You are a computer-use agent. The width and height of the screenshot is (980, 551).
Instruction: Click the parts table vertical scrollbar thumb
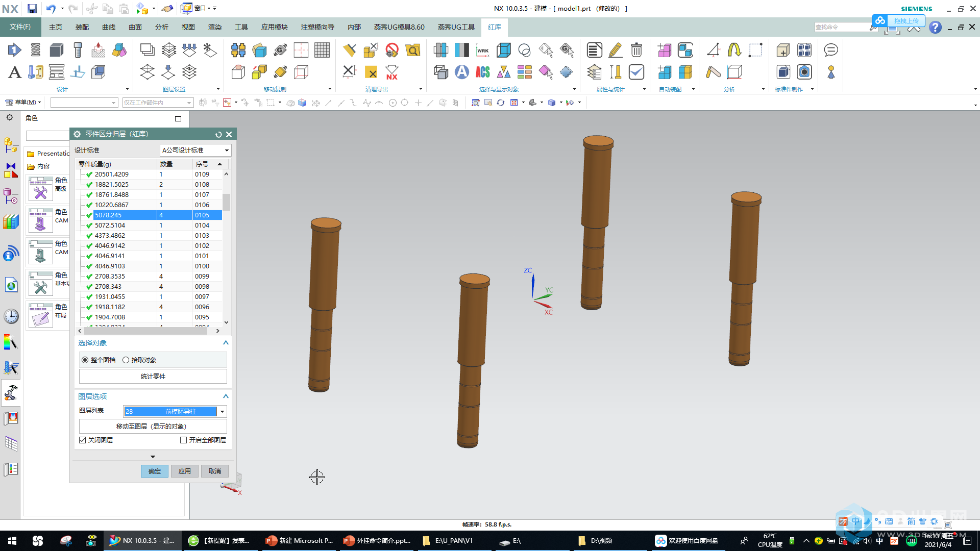(x=226, y=202)
